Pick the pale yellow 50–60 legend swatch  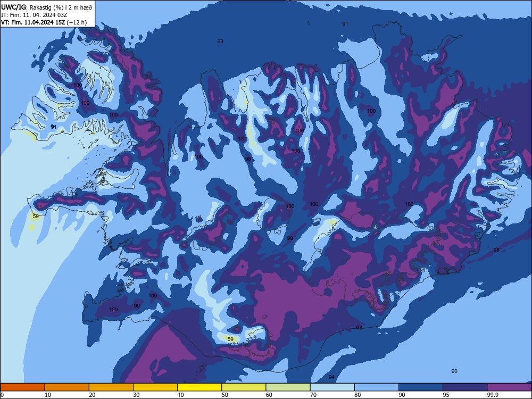(244, 387)
